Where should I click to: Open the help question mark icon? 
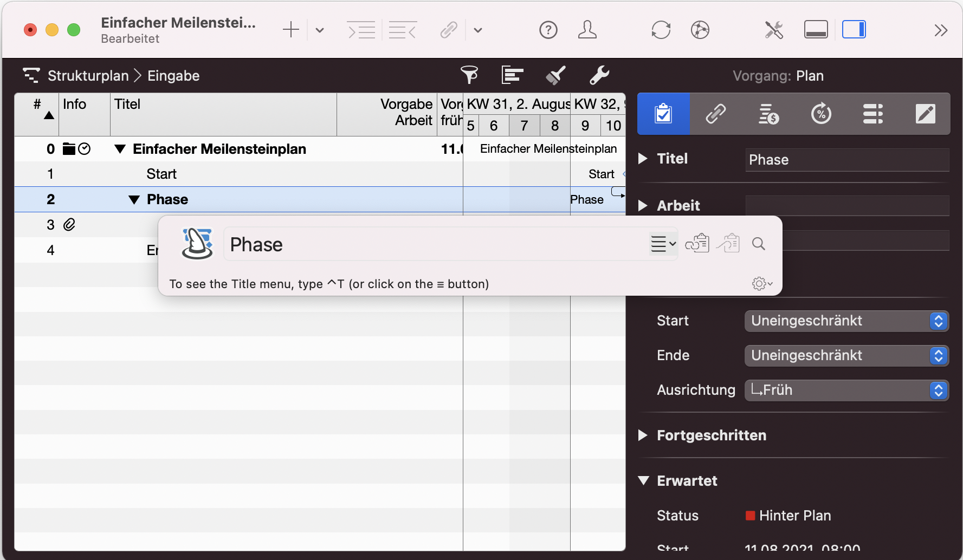tap(548, 30)
